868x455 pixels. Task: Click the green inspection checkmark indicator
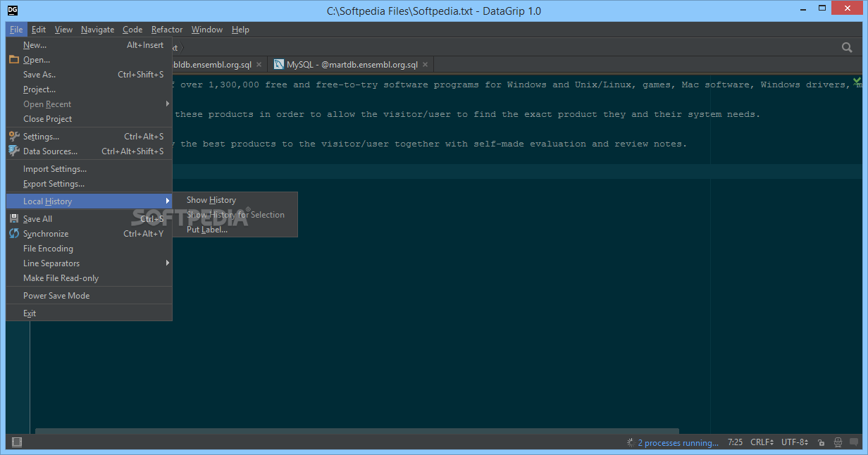click(857, 80)
